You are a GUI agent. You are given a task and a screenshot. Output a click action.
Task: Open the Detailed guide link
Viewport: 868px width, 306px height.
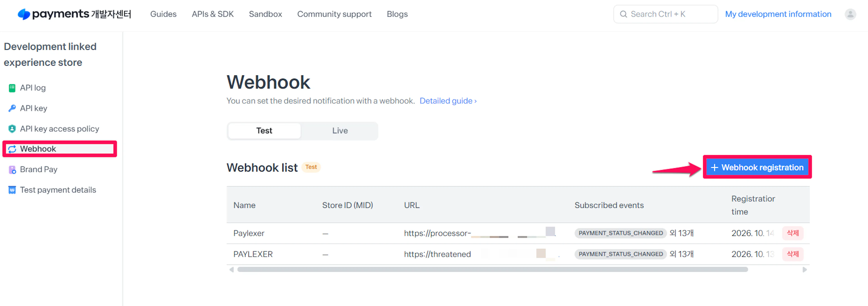[448, 101]
